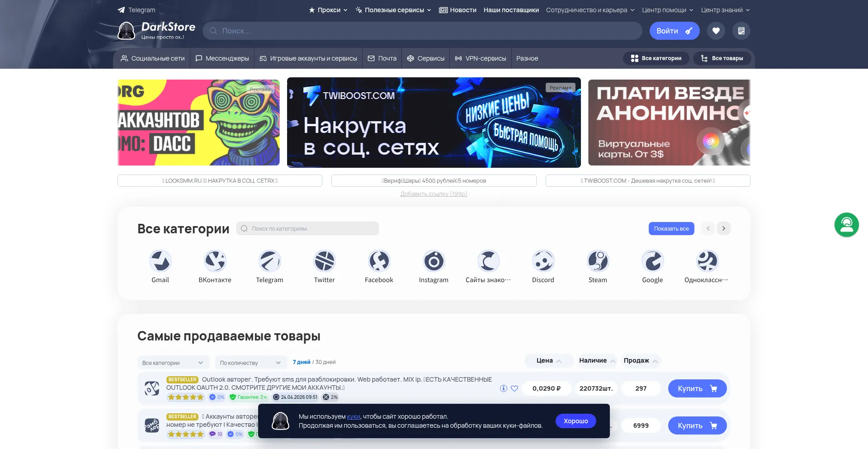The image size is (868, 449).
Task: Sort products by Продаж column
Action: tap(641, 360)
